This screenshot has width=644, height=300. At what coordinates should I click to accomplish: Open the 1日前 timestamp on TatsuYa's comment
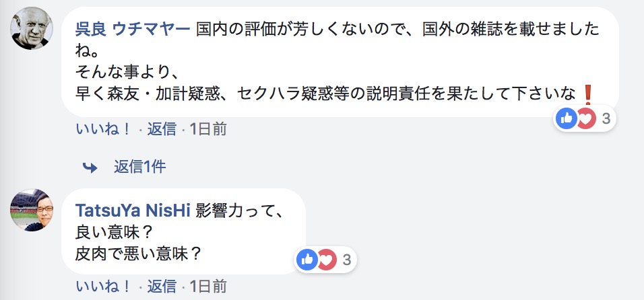click(x=208, y=286)
